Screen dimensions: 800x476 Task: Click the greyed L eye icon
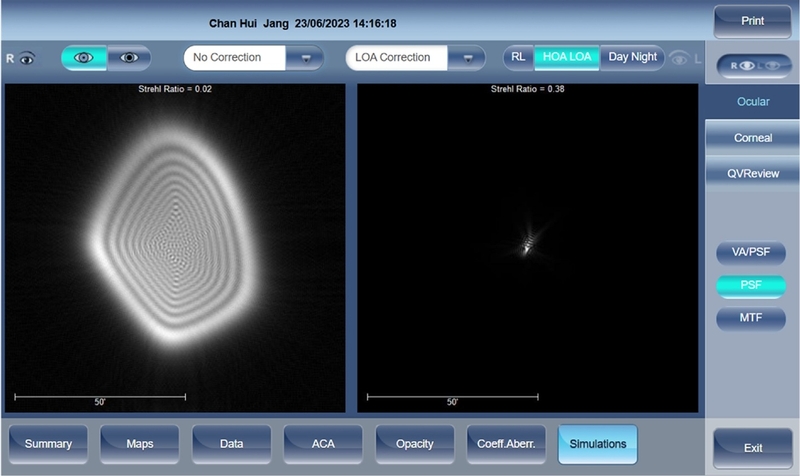pos(686,58)
